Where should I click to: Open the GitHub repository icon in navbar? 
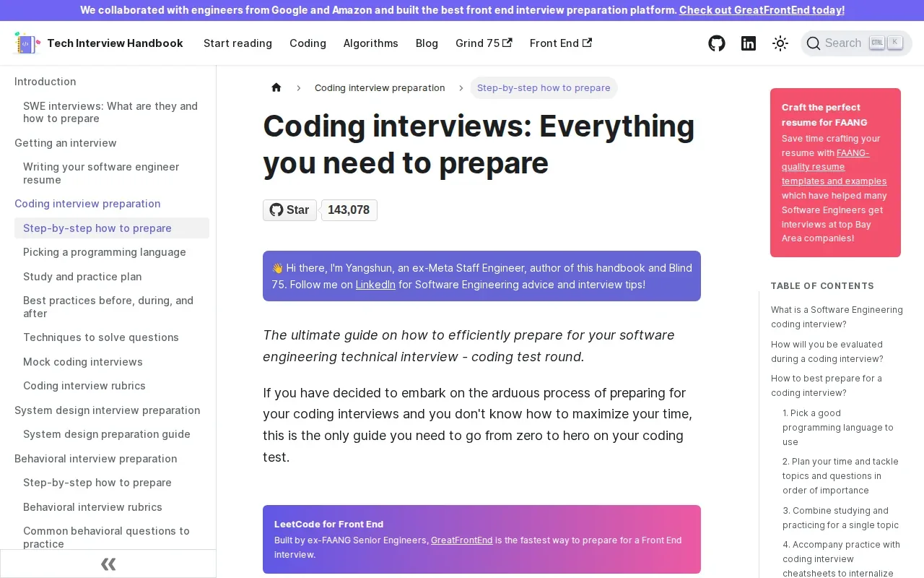click(717, 43)
